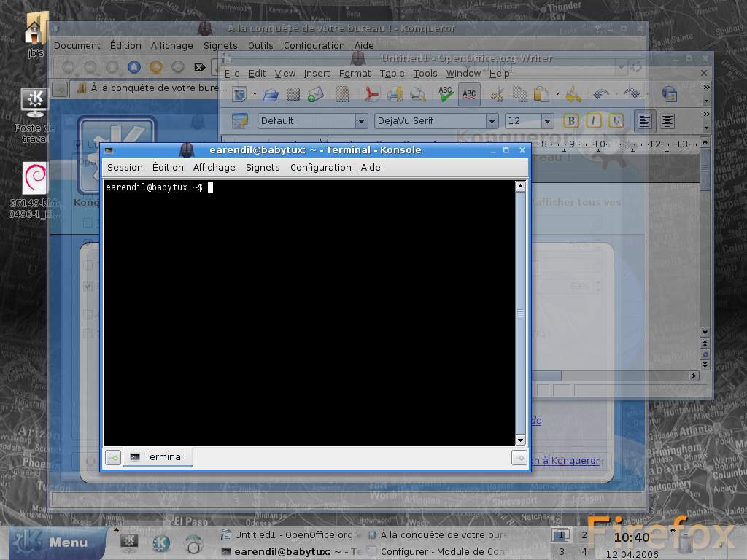
Task: Click the Copy icon in Writer toolbar
Action: (519, 94)
